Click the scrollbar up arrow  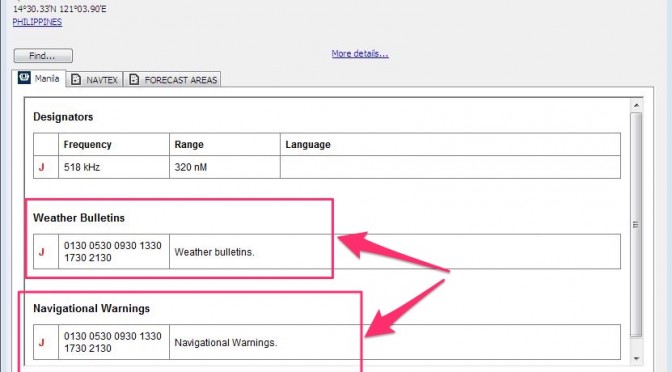coord(636,105)
